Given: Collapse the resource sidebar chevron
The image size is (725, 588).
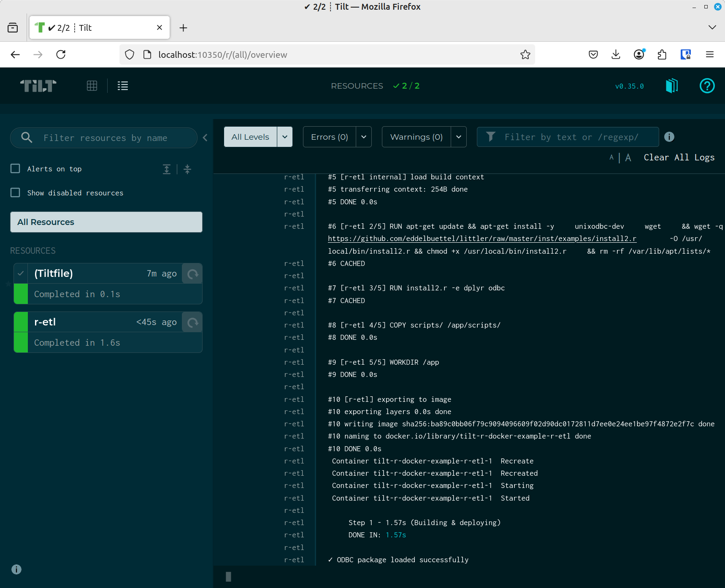Looking at the screenshot, I should pos(205,138).
